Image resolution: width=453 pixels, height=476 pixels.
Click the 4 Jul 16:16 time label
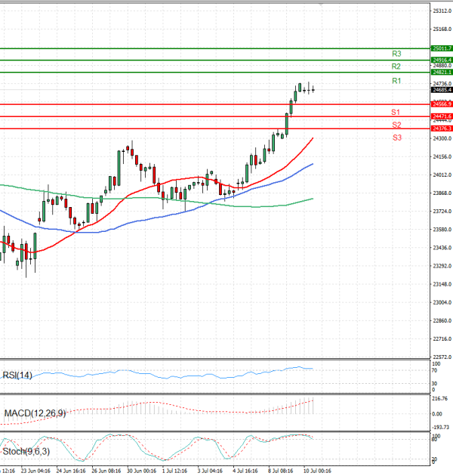[x=245, y=471]
